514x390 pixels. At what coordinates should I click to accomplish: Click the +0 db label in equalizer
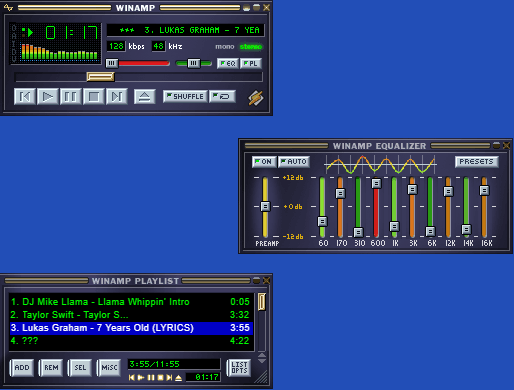coord(293,207)
